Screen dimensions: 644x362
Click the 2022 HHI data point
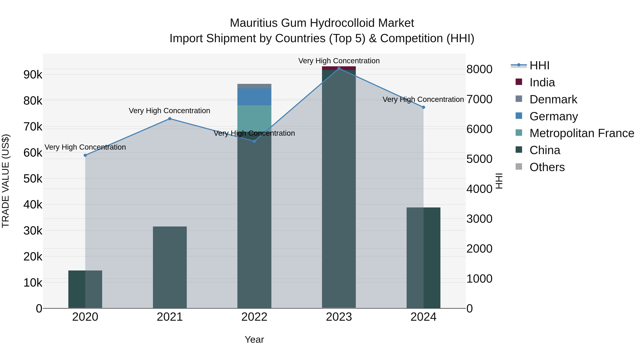pyautogui.click(x=255, y=141)
